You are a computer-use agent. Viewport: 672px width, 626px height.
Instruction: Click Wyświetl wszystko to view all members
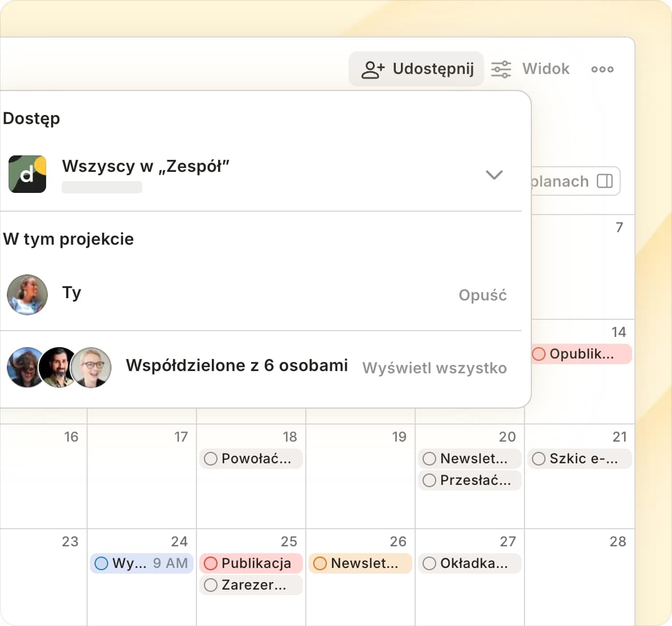click(x=434, y=368)
